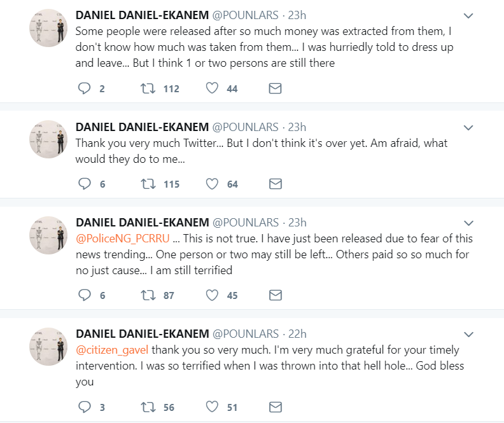Direct message icon on the @citizen_gavel tweet
504x423 pixels.
tap(275, 406)
